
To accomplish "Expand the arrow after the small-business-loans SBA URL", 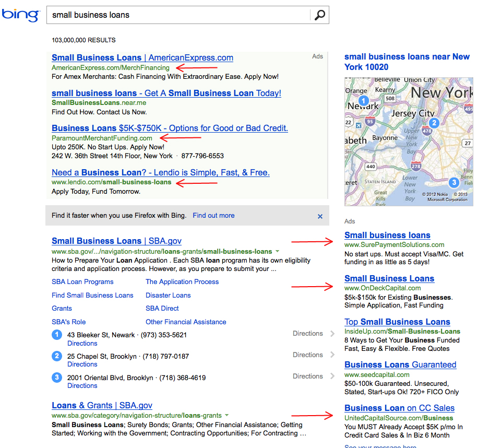I will (x=278, y=252).
